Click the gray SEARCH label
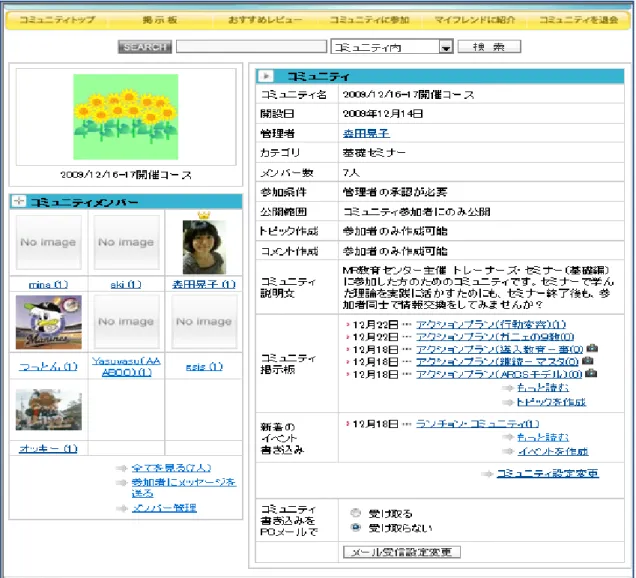This screenshot has height=578, width=636. (145, 47)
